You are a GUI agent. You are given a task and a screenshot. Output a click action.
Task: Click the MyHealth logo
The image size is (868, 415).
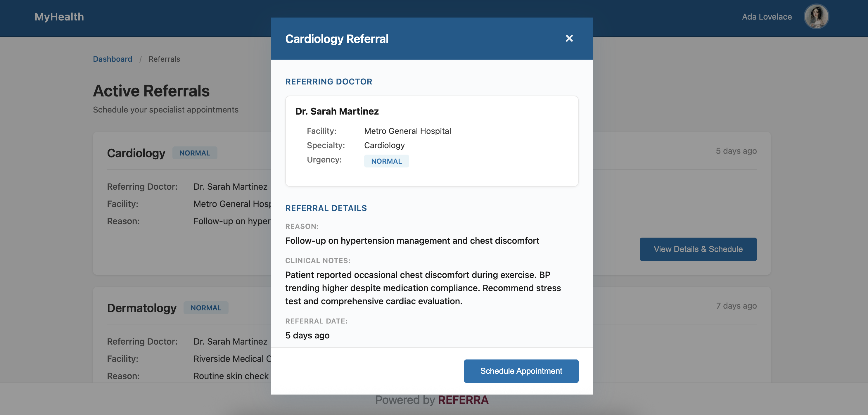pos(59,16)
